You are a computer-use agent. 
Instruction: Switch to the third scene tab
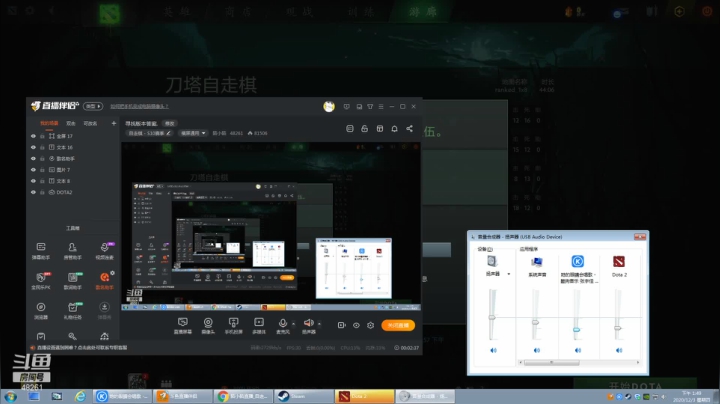point(90,123)
